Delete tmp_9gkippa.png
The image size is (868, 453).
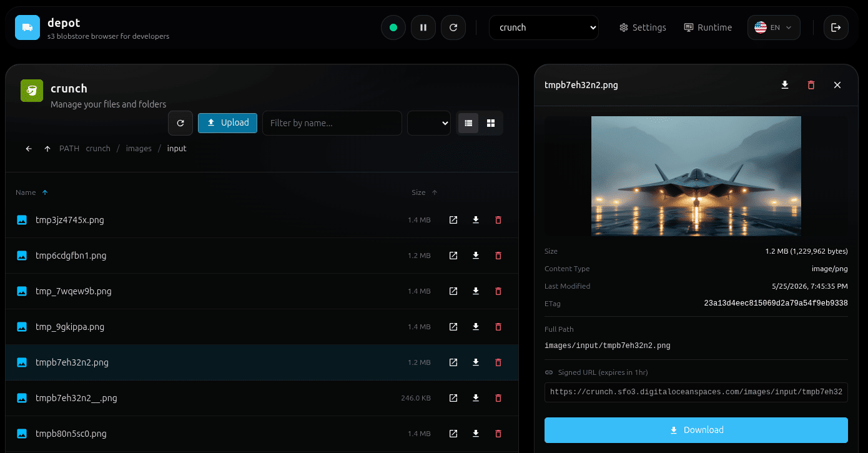pyautogui.click(x=498, y=327)
